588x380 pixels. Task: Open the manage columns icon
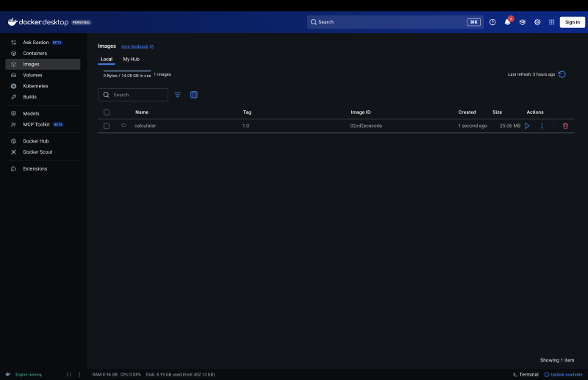coord(194,95)
